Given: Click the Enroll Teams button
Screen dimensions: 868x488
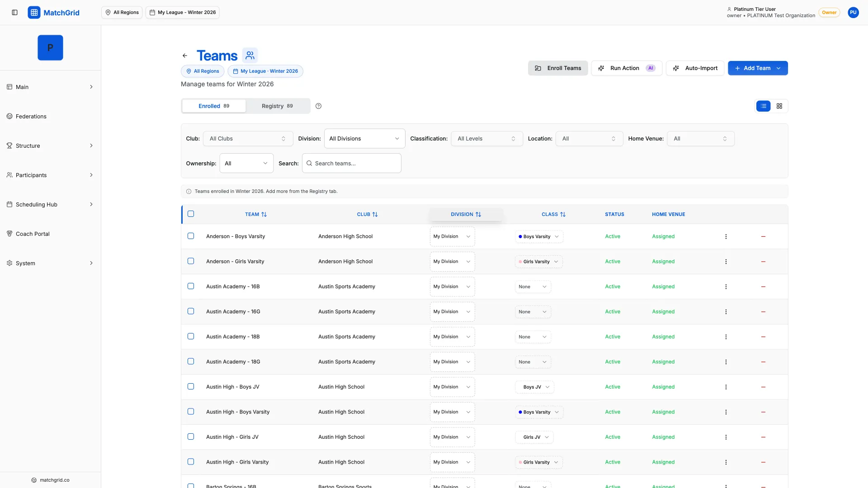Looking at the screenshot, I should click(558, 68).
